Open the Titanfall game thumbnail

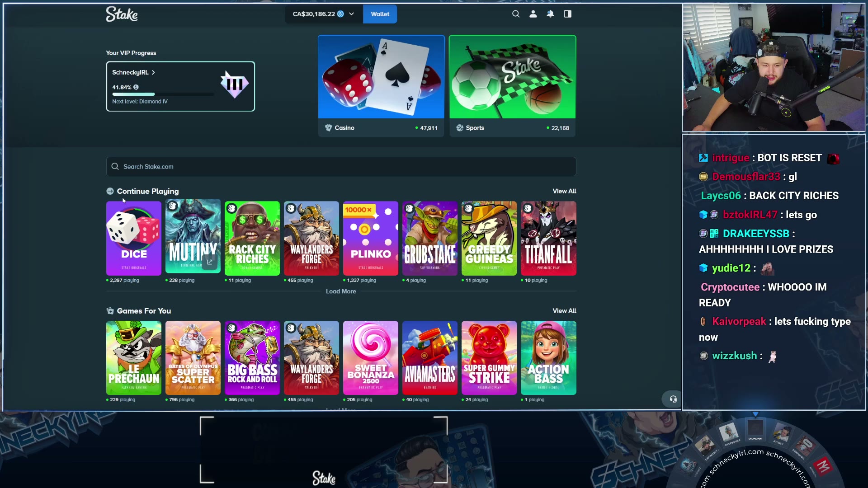[x=548, y=238]
